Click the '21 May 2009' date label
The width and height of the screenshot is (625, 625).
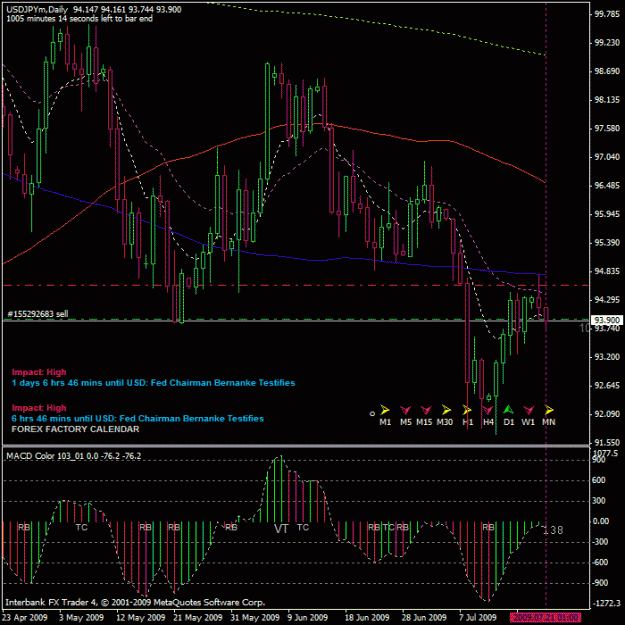(198, 618)
